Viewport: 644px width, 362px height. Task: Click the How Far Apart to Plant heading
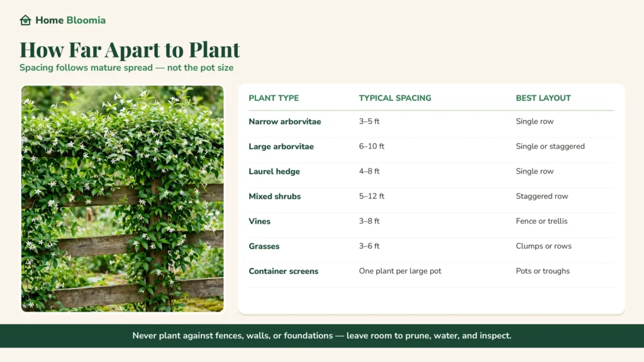coord(130,50)
